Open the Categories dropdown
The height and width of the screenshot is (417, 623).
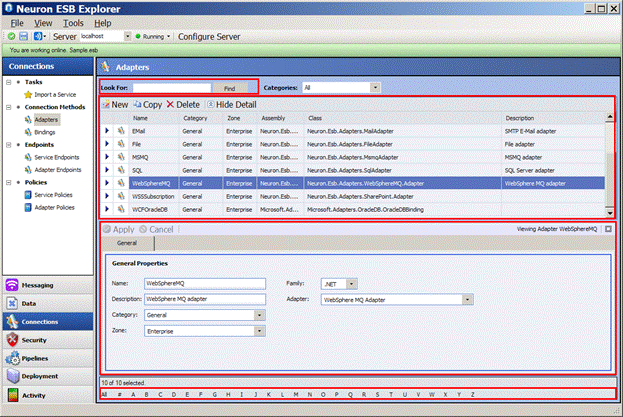point(375,87)
